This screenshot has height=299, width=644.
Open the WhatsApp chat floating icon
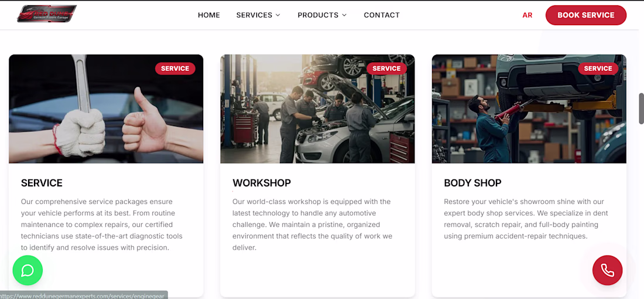point(28,270)
